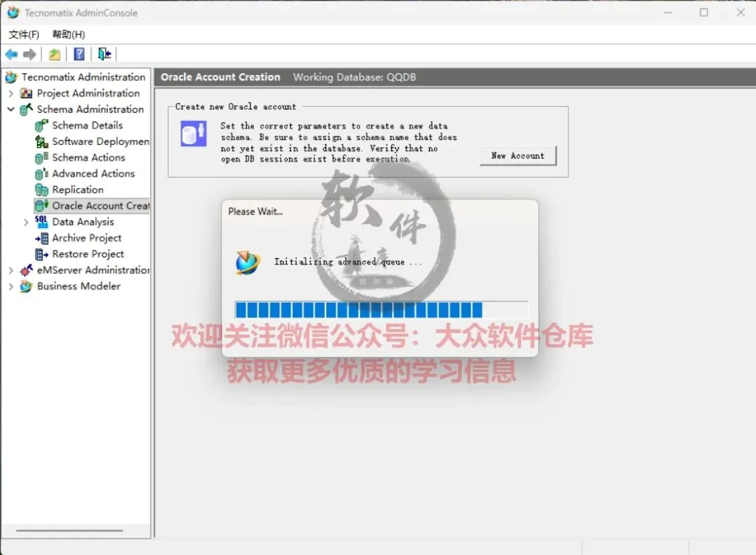Screen dimensions: 756x555
Task: Click the Exit door toolbar icon
Action: point(104,54)
